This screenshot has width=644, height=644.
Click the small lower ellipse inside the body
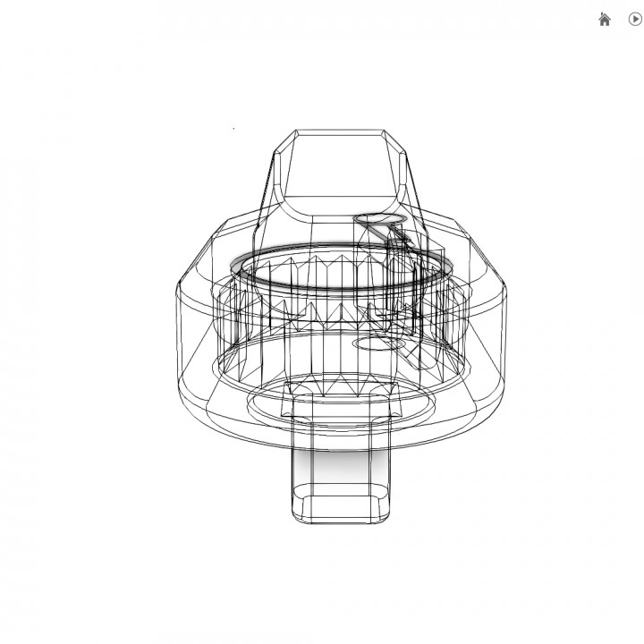376,343
